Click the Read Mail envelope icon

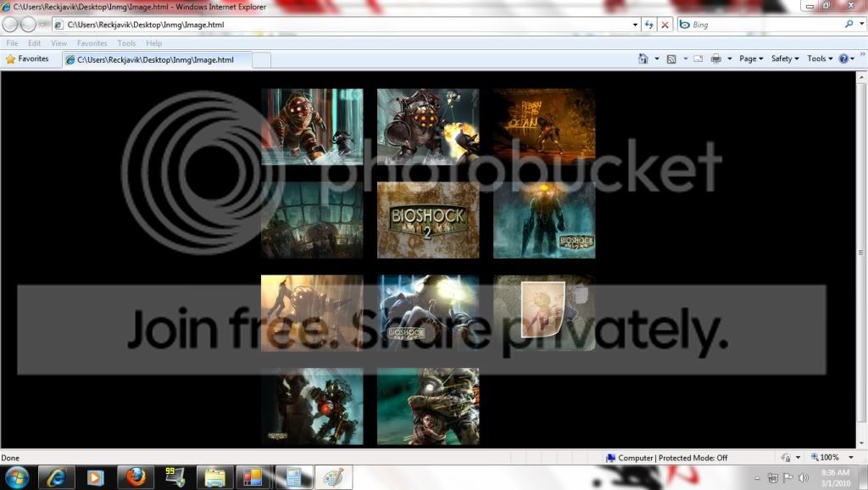coord(698,58)
